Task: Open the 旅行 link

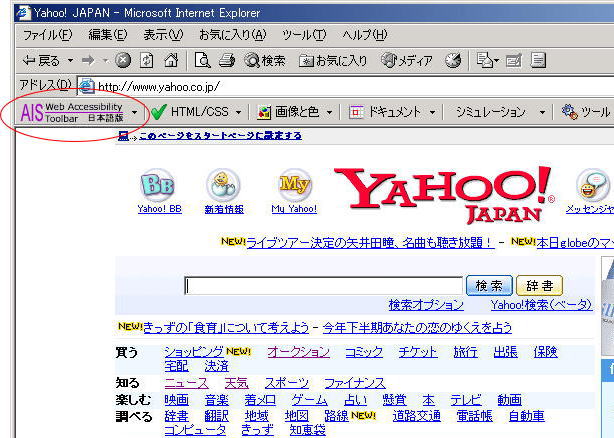Action: (x=466, y=352)
